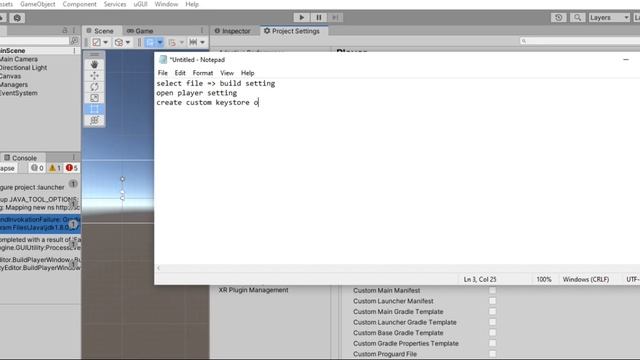The width and height of the screenshot is (640, 360).
Task: Open the Layers dropdown
Action: pos(609,18)
